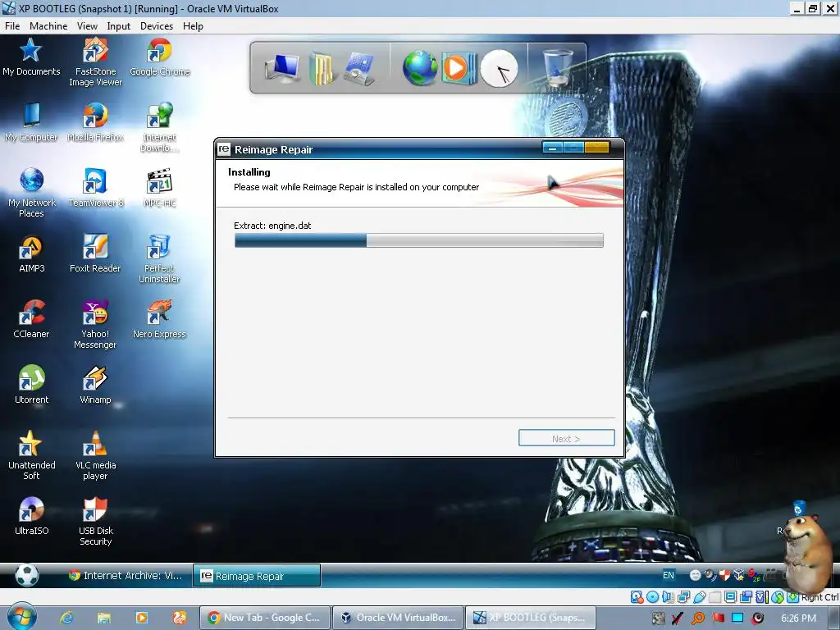840x630 pixels.
Task: Select the Unattended Soft icon
Action: point(31,455)
